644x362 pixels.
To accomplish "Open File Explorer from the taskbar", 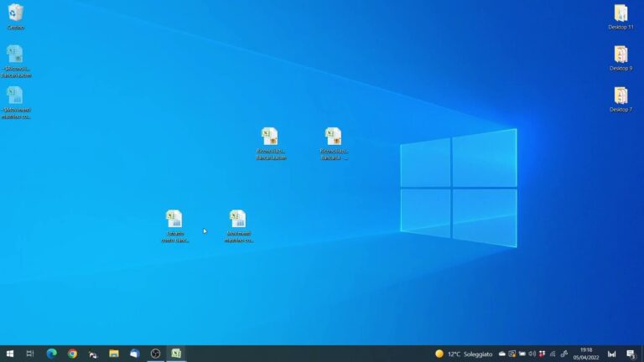I will (114, 354).
